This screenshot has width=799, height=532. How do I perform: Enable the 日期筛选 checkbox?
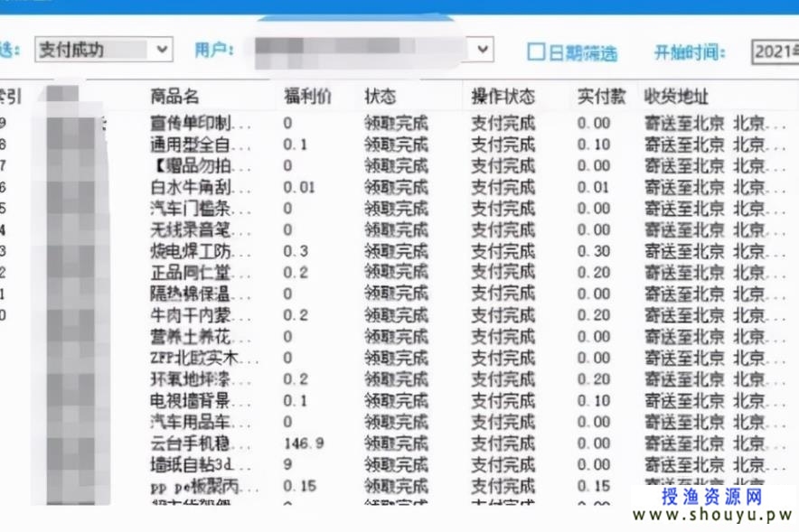tap(537, 51)
